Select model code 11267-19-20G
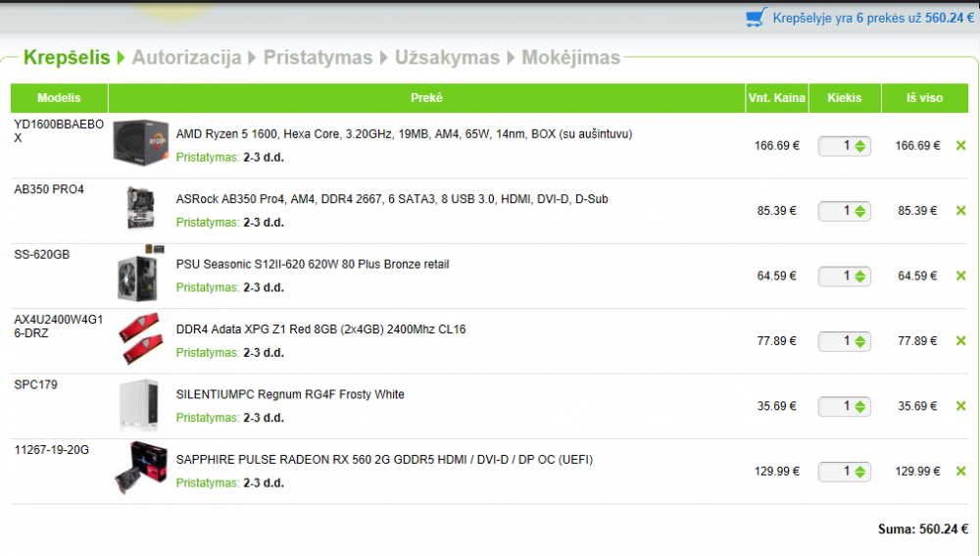Viewport: 980px width, 556px height. [x=51, y=449]
